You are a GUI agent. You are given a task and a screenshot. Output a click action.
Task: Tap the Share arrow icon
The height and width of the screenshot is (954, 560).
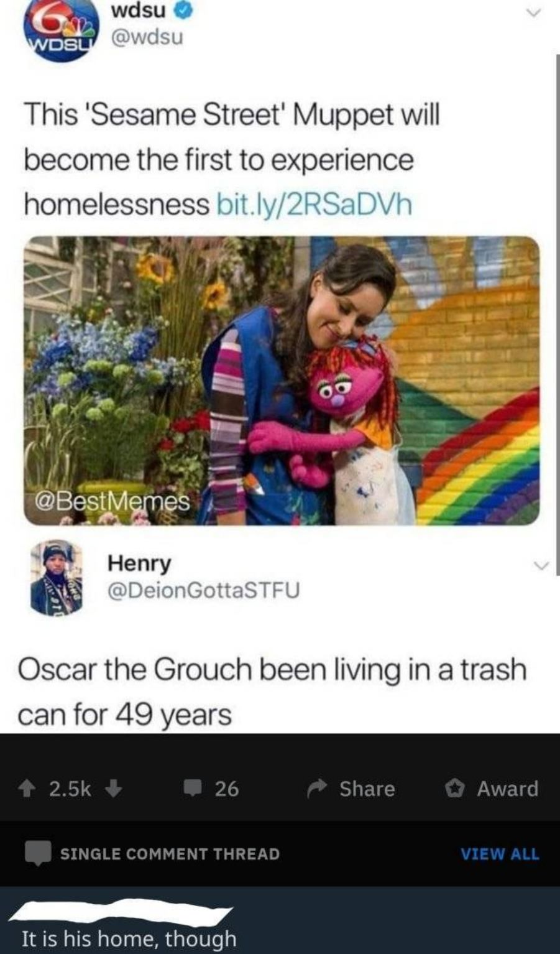318,788
